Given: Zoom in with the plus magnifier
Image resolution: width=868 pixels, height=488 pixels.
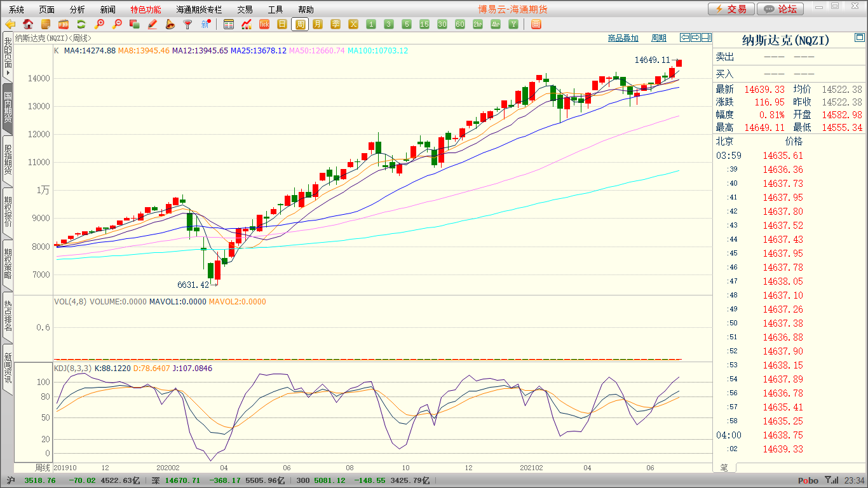Looking at the screenshot, I should (x=99, y=24).
